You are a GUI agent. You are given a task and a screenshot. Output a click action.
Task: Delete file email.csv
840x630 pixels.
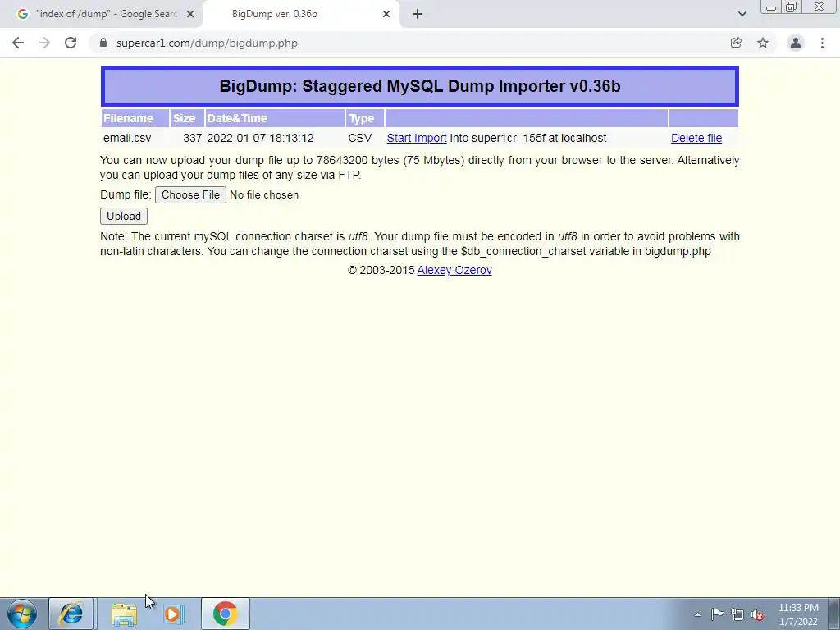coord(696,138)
